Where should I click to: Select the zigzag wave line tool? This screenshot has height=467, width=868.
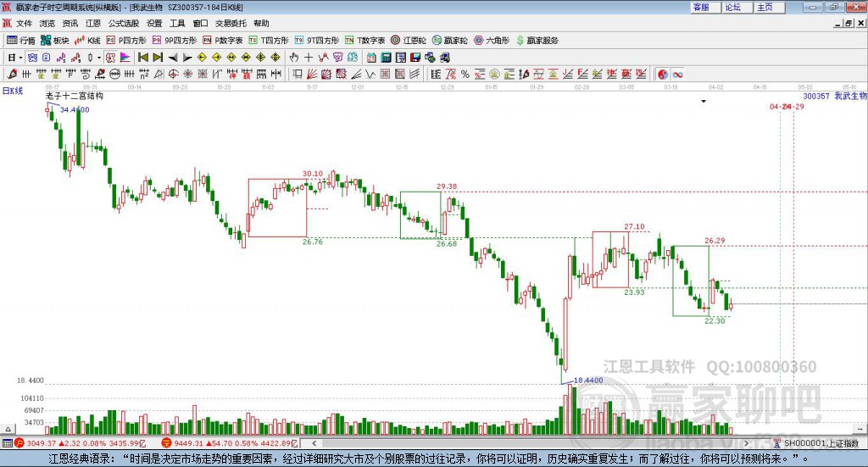370,74
